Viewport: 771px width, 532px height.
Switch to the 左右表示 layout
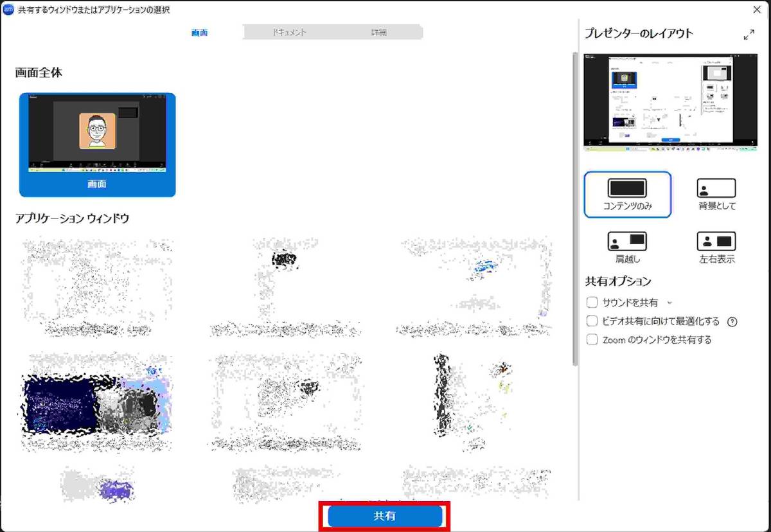pyautogui.click(x=716, y=242)
